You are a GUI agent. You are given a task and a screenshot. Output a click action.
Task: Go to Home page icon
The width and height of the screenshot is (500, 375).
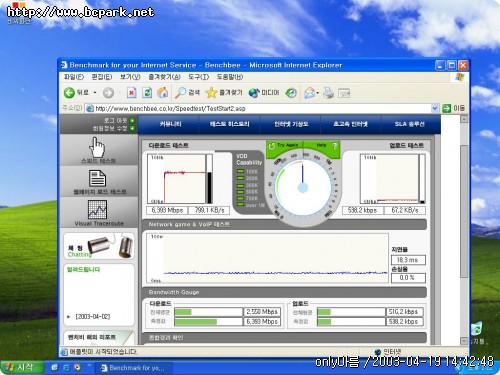tap(163, 93)
